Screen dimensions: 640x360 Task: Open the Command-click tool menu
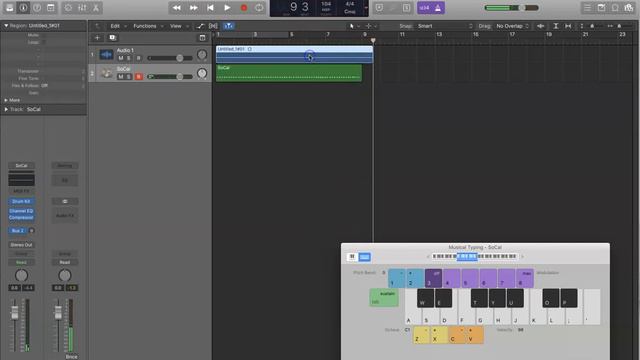click(371, 26)
